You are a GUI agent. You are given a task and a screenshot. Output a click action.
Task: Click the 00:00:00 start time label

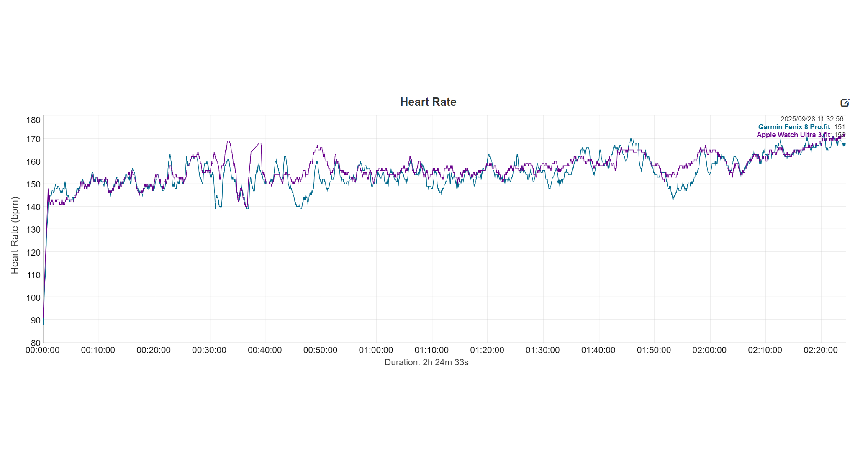tap(43, 350)
